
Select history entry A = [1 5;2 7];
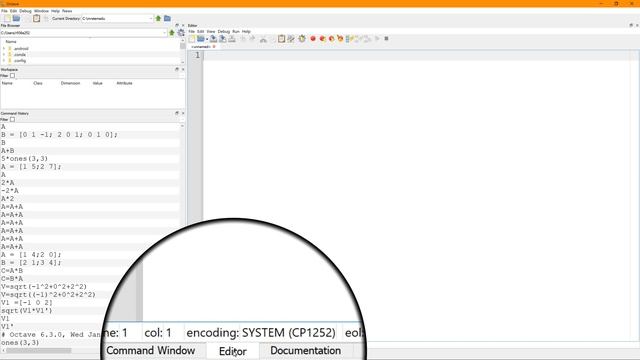pyautogui.click(x=31, y=167)
